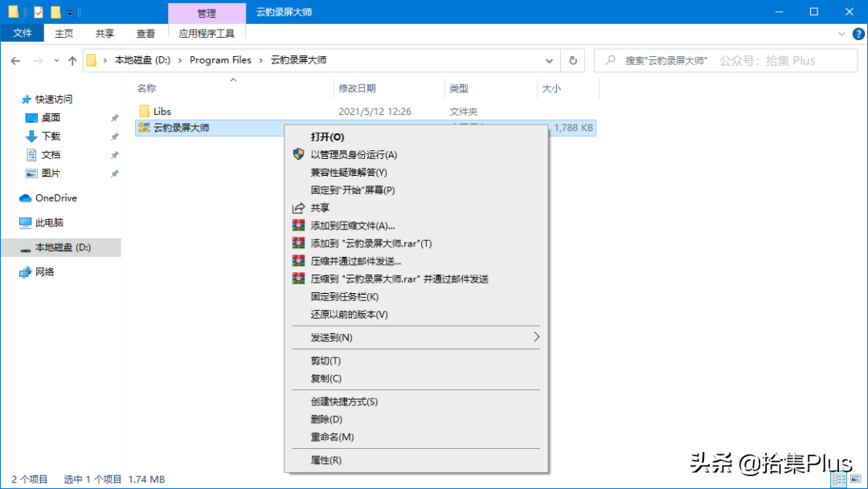Click the Documents (文档) icon in sidebar
The image size is (868, 489).
(31, 155)
